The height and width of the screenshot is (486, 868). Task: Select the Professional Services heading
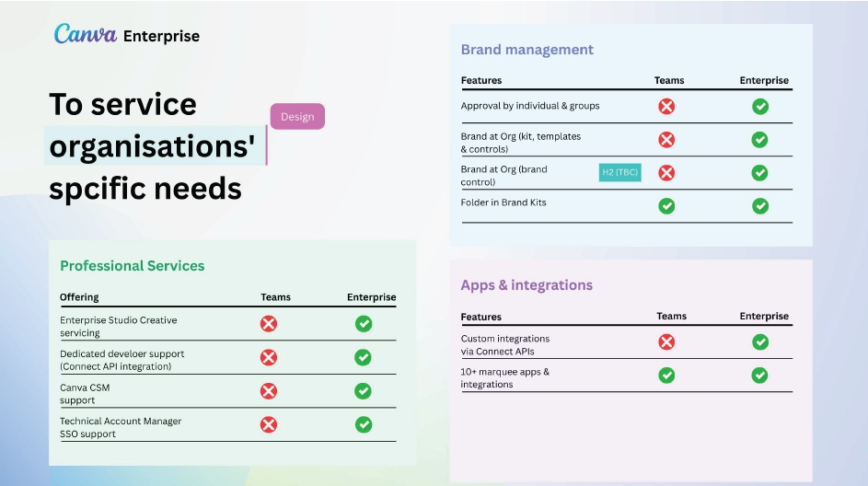coord(133,266)
